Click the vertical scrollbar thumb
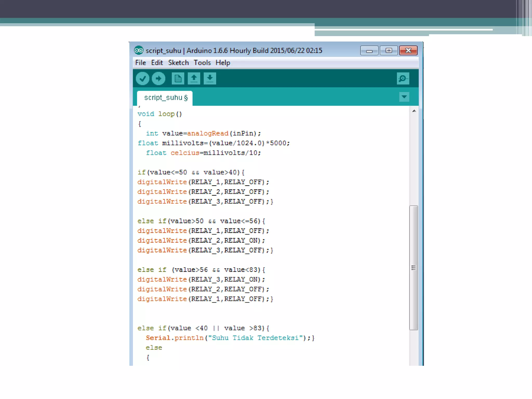The height and width of the screenshot is (399, 532). tap(414, 268)
